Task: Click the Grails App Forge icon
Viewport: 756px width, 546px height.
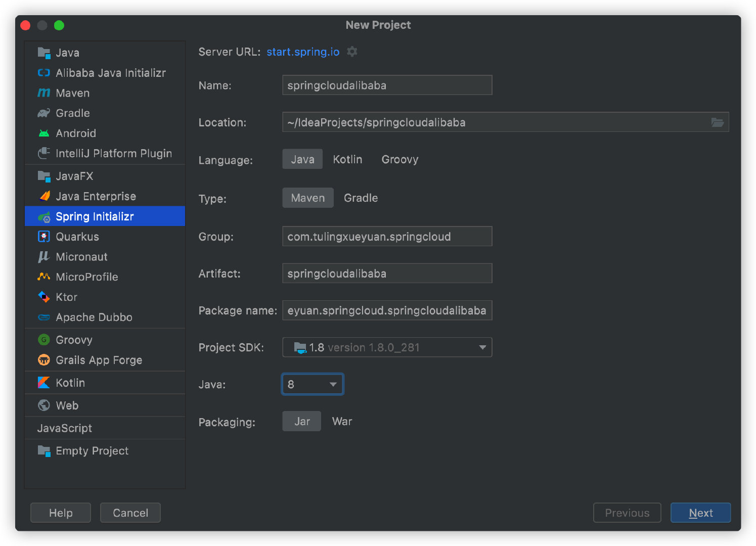Action: pos(44,360)
